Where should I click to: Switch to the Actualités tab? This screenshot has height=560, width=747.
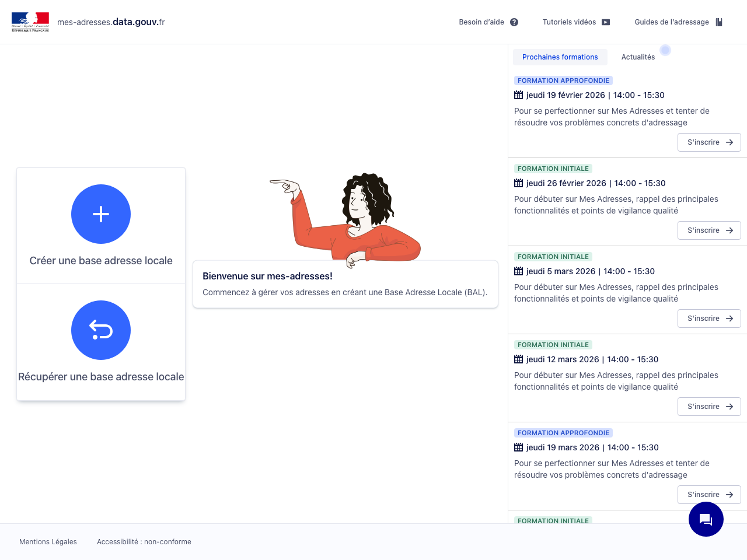tap(638, 57)
